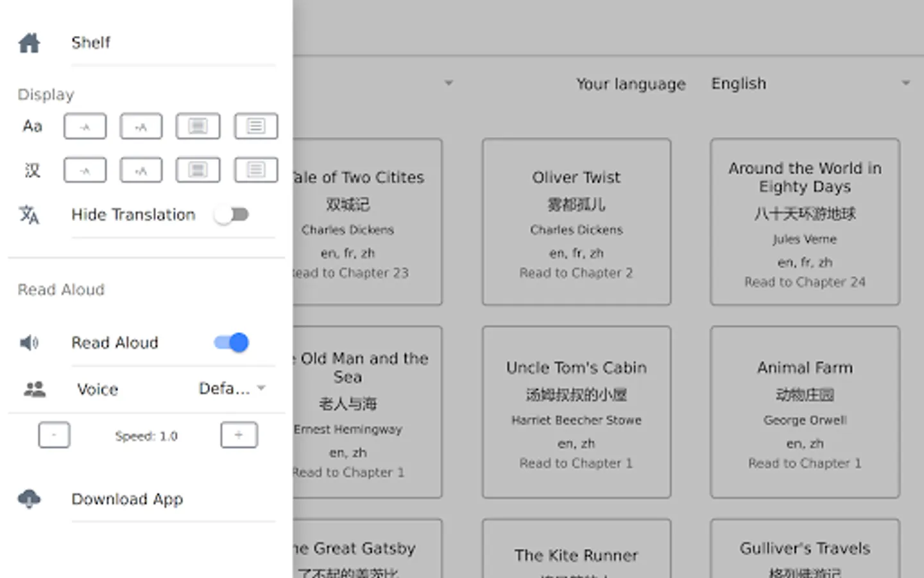Click the 'Your language' label
The image size is (924, 578).
tap(631, 84)
